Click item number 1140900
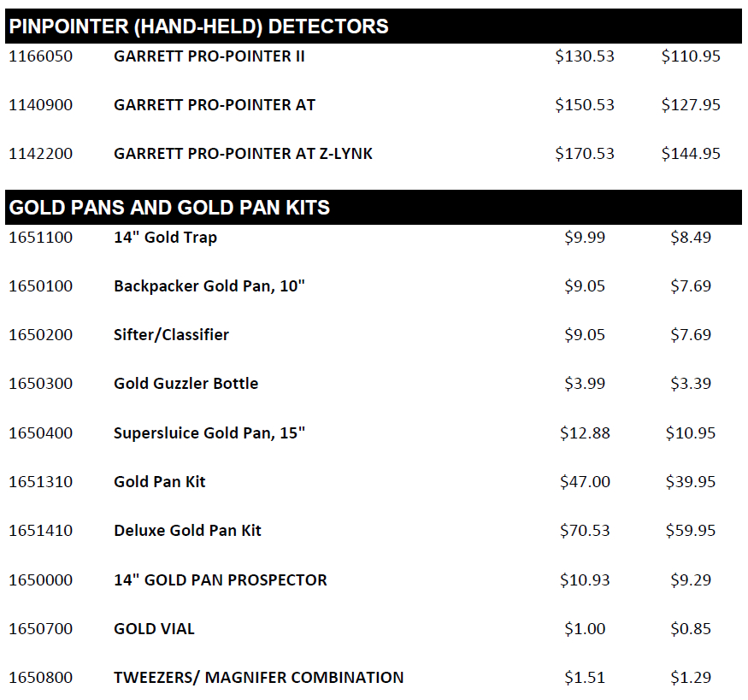748x700 pixels. pos(40,105)
